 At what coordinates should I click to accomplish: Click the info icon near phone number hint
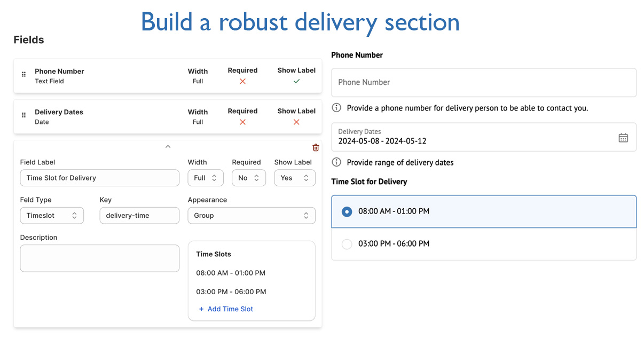tap(336, 107)
